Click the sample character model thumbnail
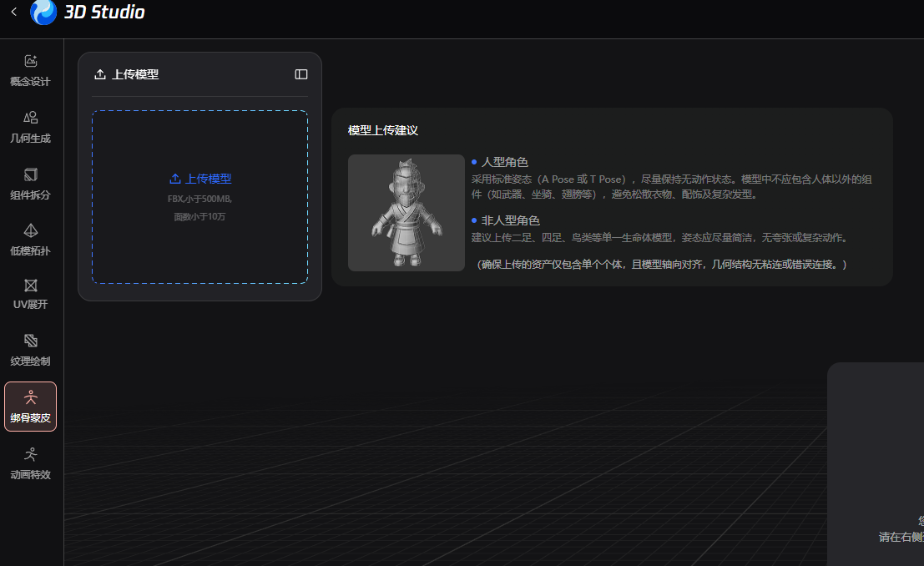This screenshot has width=924, height=566. pos(406,213)
